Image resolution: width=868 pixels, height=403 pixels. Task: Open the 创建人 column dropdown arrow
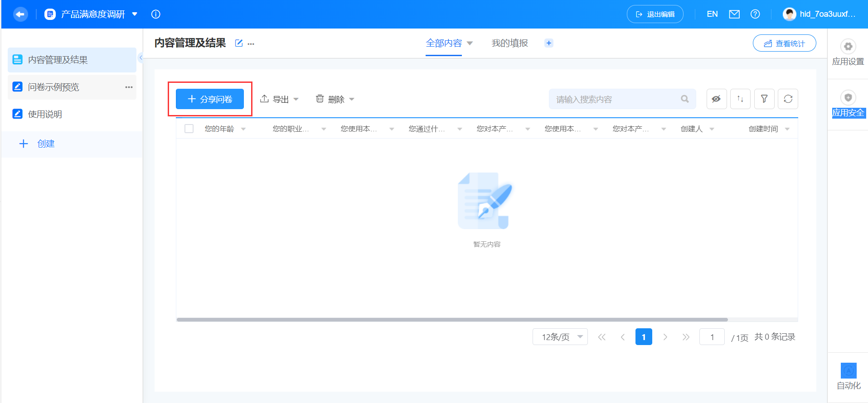(x=712, y=129)
